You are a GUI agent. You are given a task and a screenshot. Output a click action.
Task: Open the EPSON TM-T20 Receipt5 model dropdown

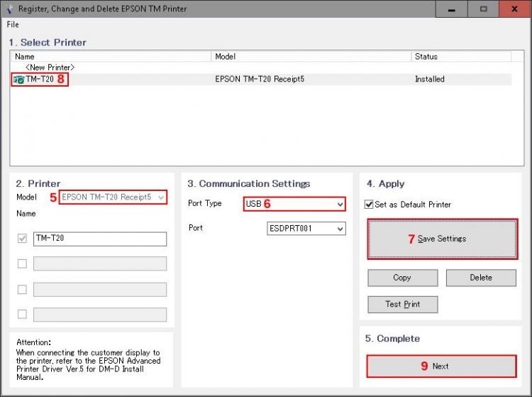pyautogui.click(x=113, y=197)
